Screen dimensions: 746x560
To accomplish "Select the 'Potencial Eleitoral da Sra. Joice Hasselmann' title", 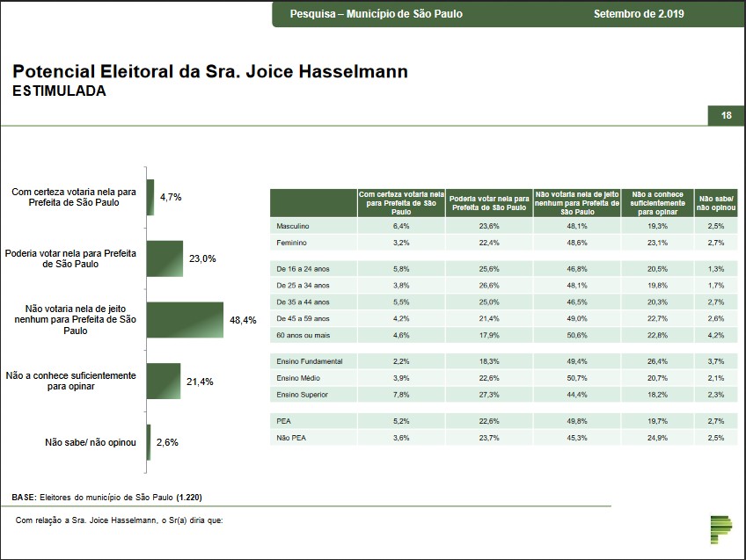I will click(210, 71).
